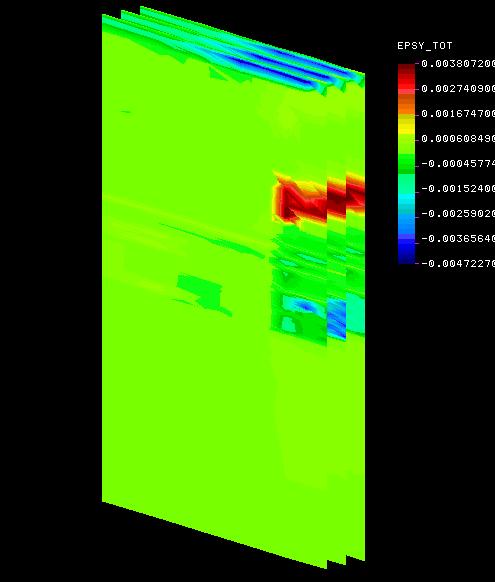The image size is (495, 582).
Task: Select the -0.0047227 minimum legend value
Action: [458, 264]
